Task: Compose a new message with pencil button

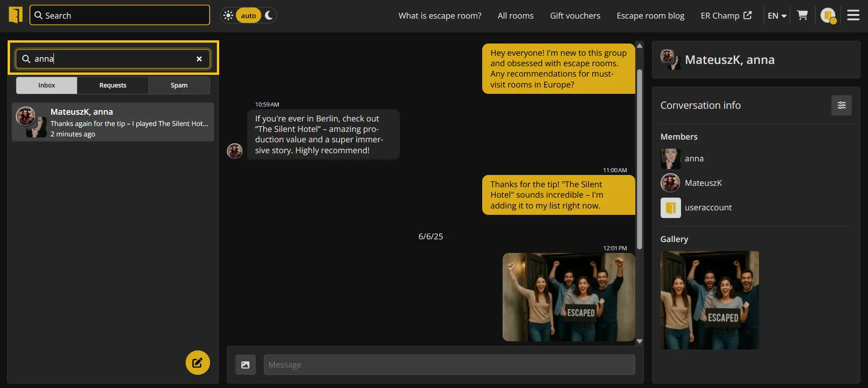Action: 197,363
